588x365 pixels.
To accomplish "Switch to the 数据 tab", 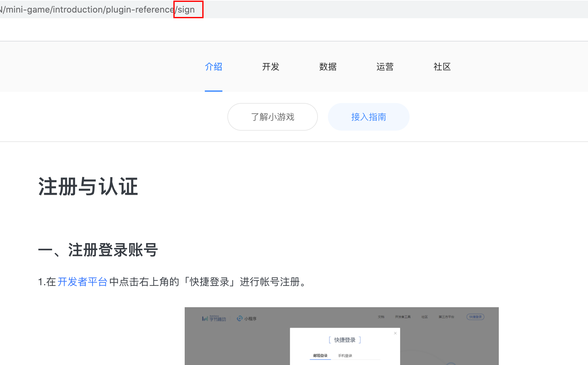I will click(328, 67).
